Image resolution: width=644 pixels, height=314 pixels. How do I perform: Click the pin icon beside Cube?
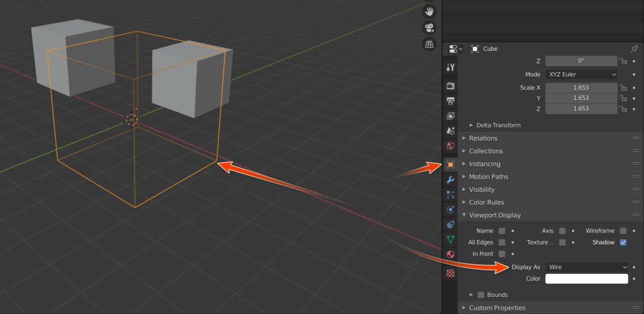point(634,49)
